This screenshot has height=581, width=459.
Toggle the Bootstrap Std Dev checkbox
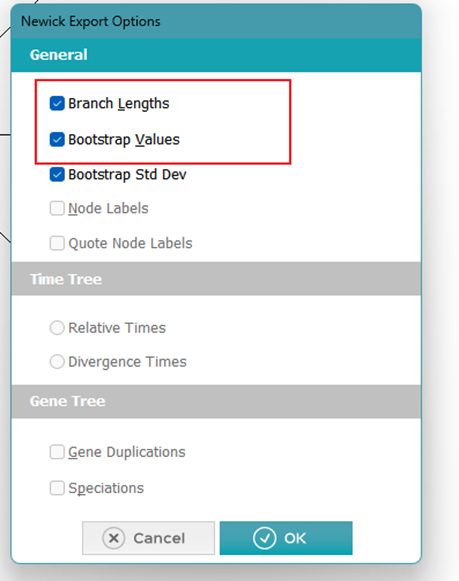(57, 175)
